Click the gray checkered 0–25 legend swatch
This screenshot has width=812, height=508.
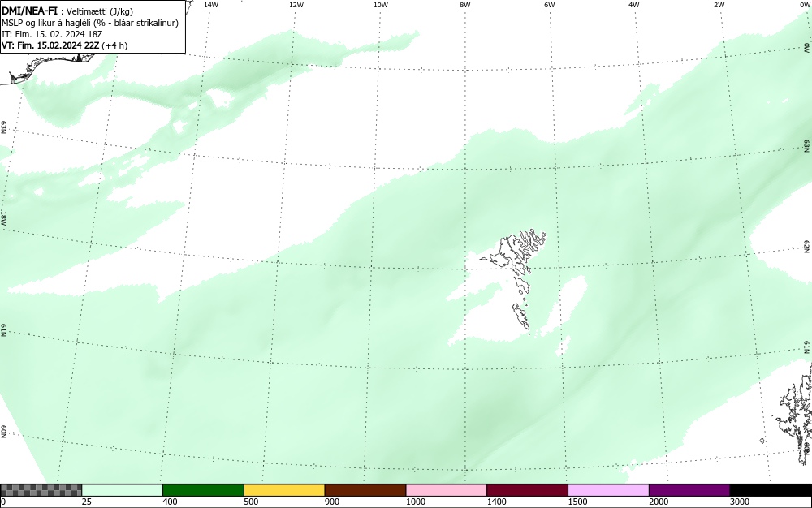click(x=41, y=490)
